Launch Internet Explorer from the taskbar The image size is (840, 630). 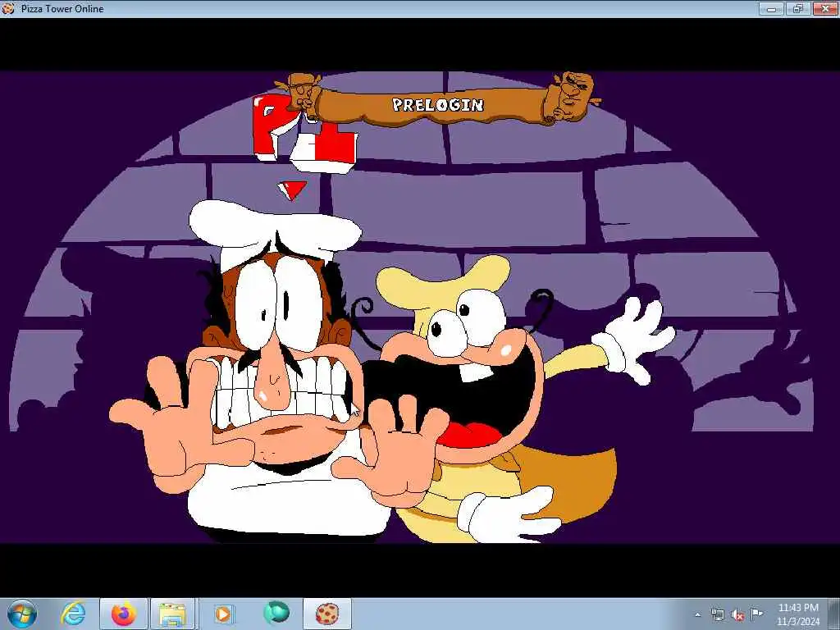(x=73, y=614)
